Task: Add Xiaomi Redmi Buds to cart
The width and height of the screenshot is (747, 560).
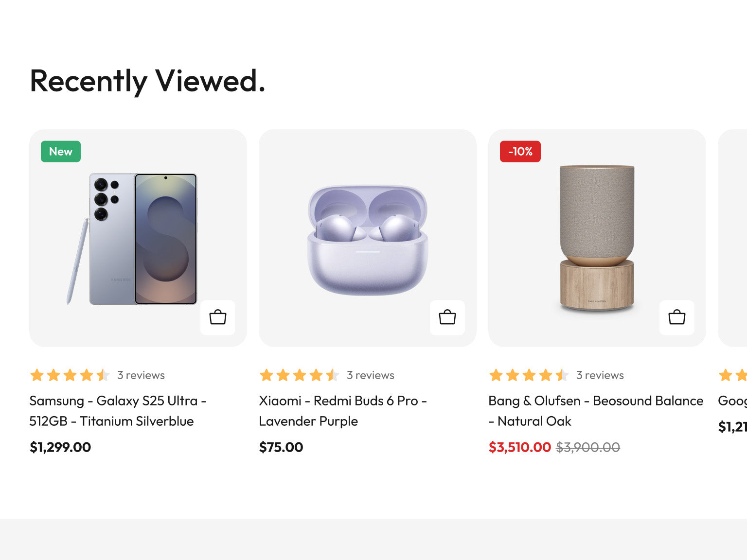Action: click(447, 317)
